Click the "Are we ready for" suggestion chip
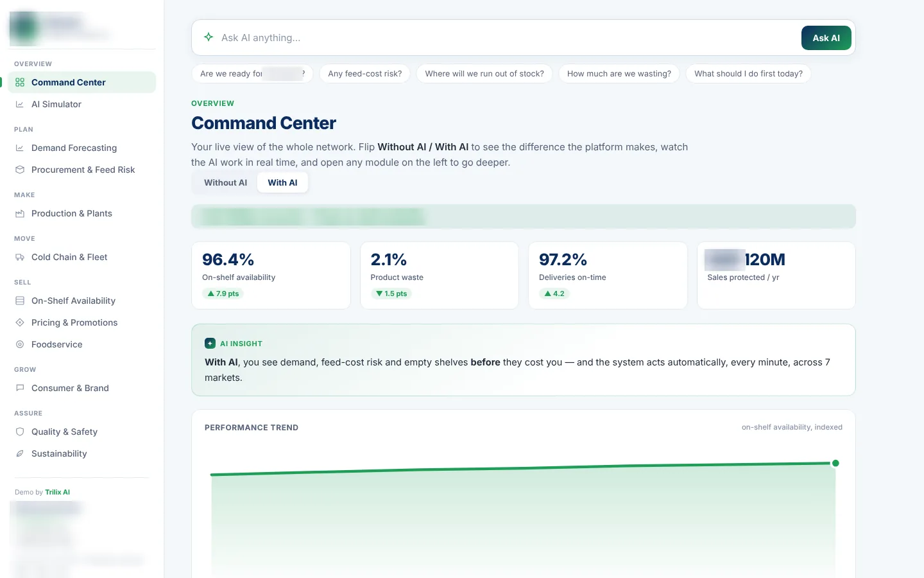This screenshot has height=578, width=924. pyautogui.click(x=252, y=74)
